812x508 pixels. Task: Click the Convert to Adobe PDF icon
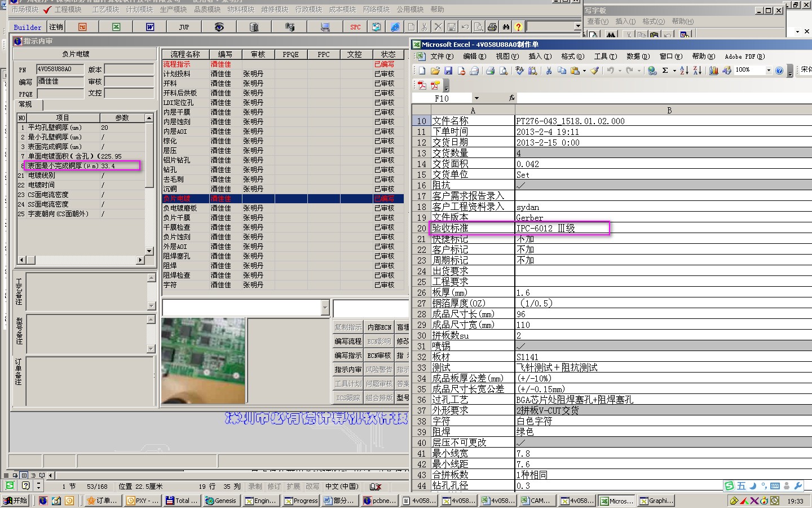pyautogui.click(x=422, y=85)
